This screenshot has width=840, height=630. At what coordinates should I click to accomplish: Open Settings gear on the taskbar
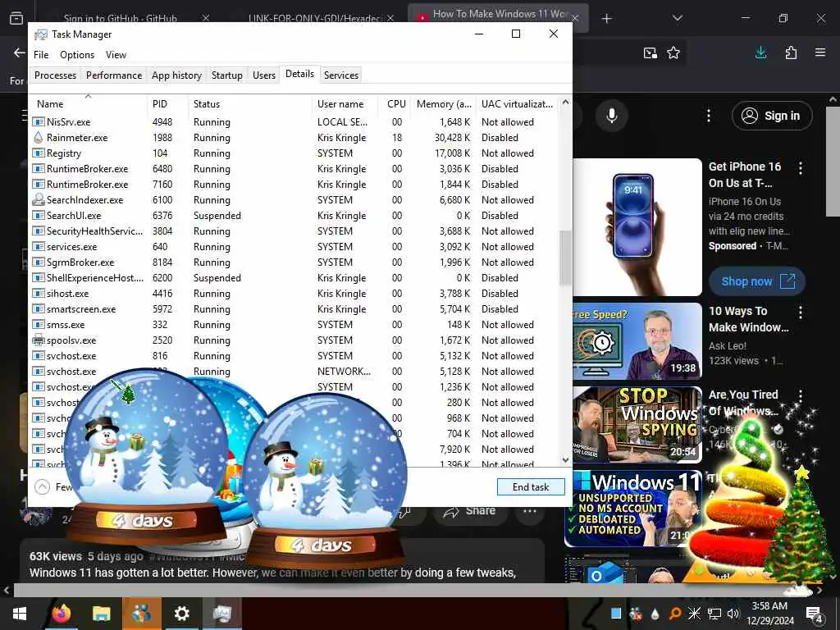pos(181,613)
